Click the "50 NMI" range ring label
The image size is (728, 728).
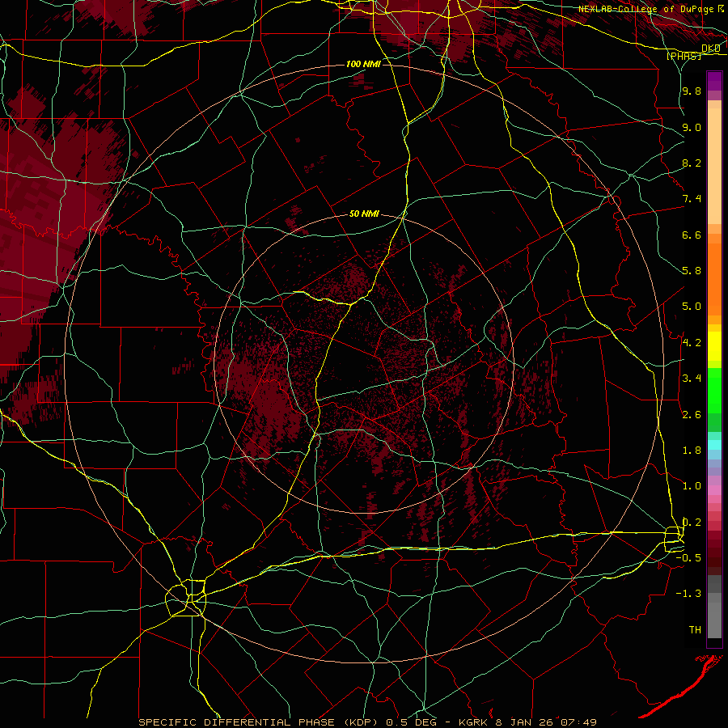point(364,214)
